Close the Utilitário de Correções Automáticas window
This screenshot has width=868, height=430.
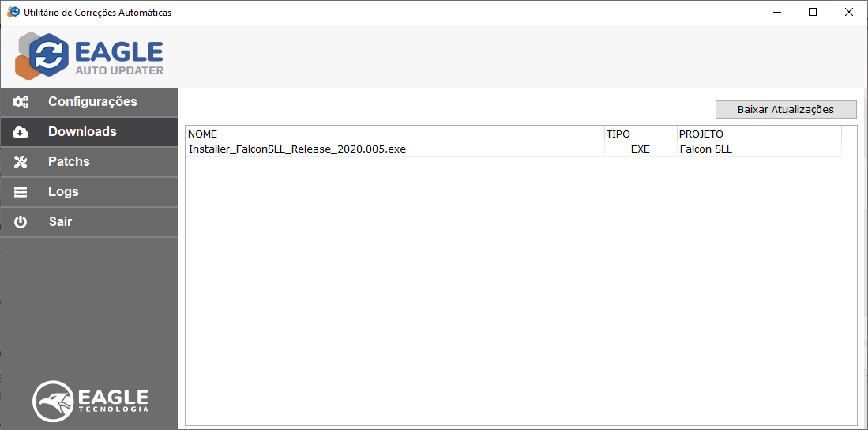coord(848,12)
